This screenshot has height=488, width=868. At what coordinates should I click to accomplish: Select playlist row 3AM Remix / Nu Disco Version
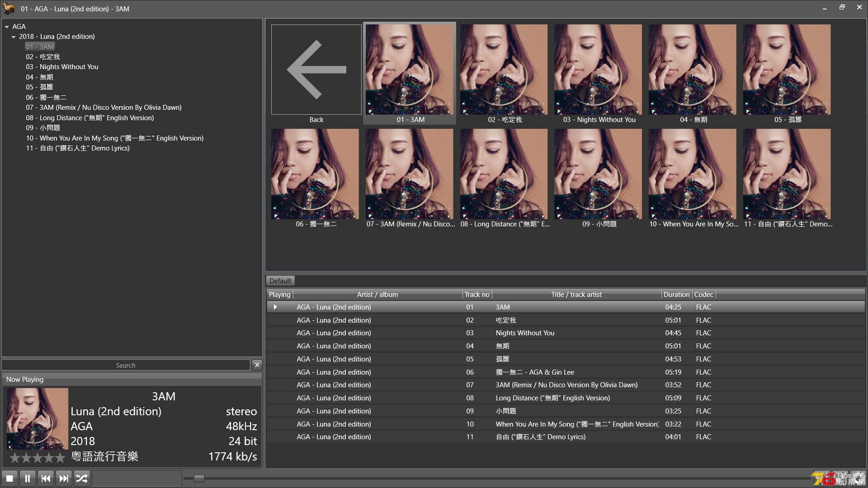(566, 385)
